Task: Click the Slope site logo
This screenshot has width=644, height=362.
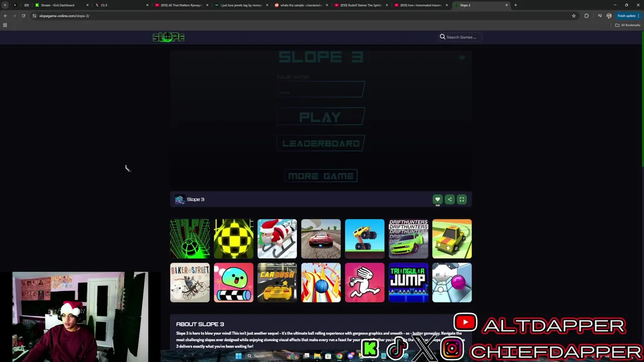Action: 169,37
